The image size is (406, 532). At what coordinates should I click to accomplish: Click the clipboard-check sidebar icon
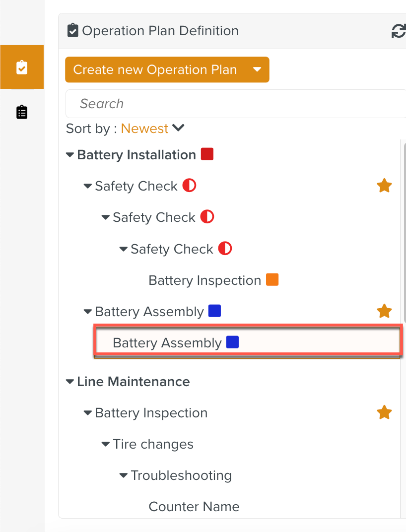pos(22,67)
